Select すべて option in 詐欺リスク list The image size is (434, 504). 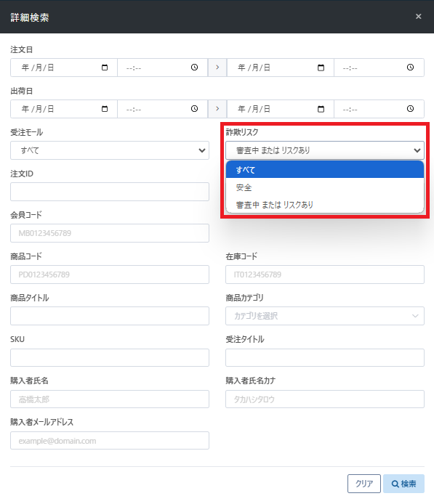(x=325, y=170)
